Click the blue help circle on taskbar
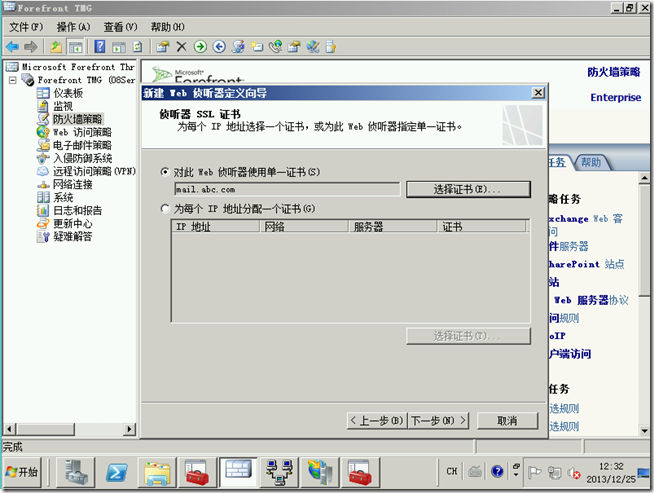654x493 pixels. tap(497, 471)
